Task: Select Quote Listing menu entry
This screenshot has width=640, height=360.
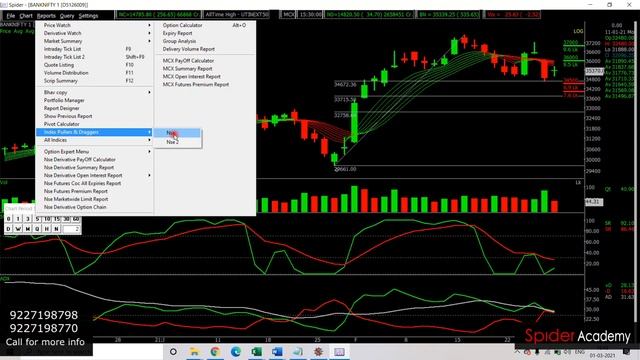Action: pos(94,65)
